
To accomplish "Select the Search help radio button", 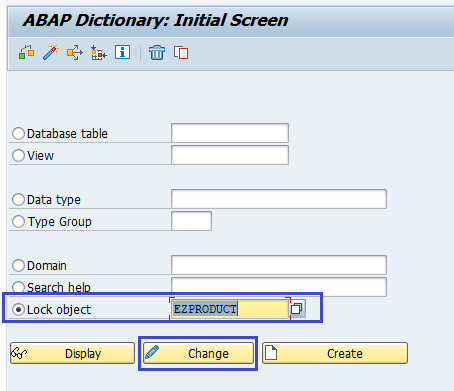I will point(18,287).
